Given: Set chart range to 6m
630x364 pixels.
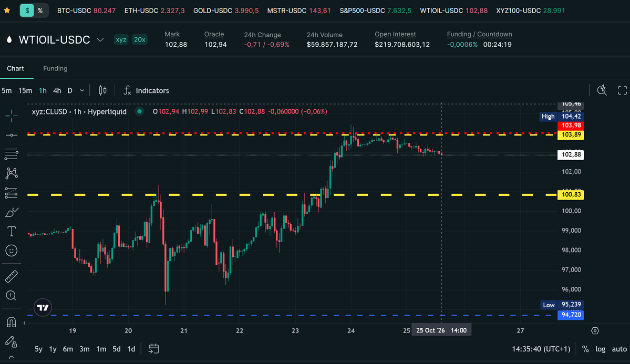Looking at the screenshot, I should (68, 349).
